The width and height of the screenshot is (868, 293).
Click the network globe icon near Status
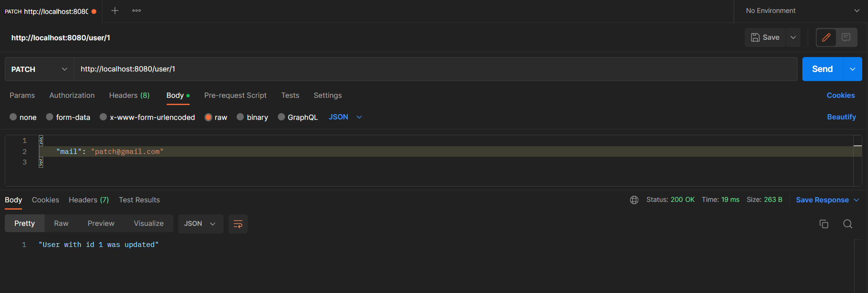click(x=634, y=200)
